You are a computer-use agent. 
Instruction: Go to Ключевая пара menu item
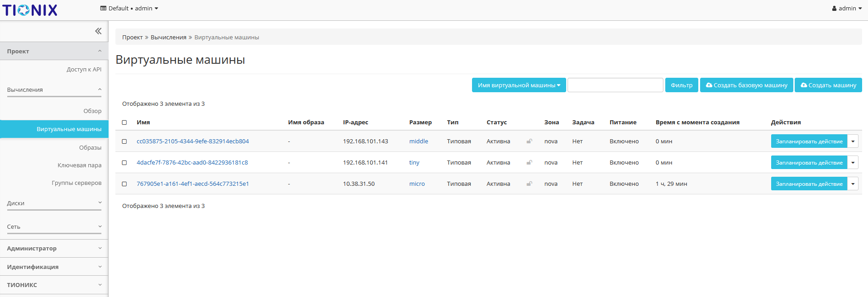coord(79,165)
